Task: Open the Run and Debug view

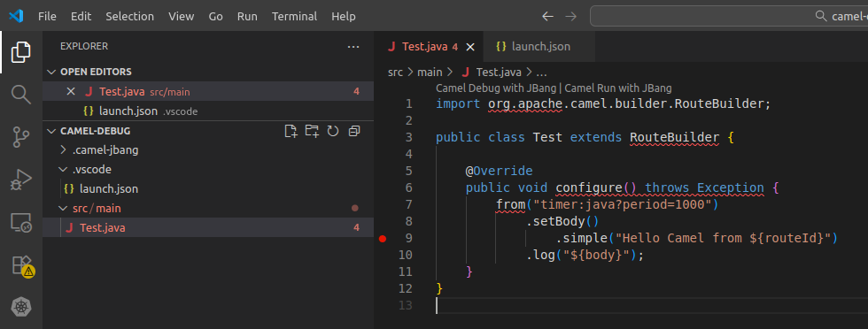Action: point(21,180)
